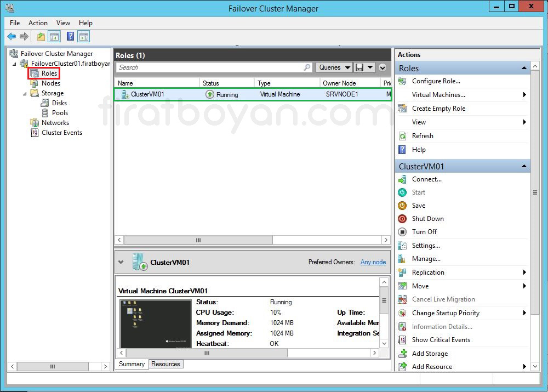Click Configure Role... action
The width and height of the screenshot is (548, 392).
(x=436, y=81)
